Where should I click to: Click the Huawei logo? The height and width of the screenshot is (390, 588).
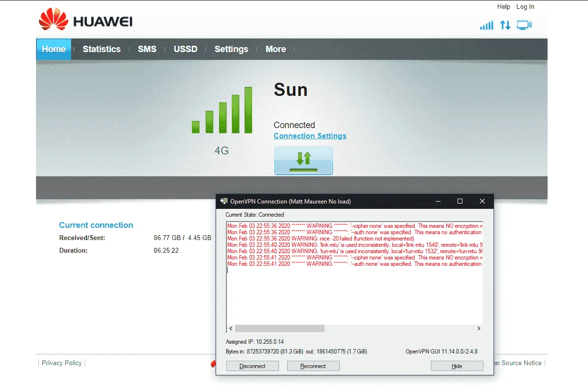[x=86, y=20]
